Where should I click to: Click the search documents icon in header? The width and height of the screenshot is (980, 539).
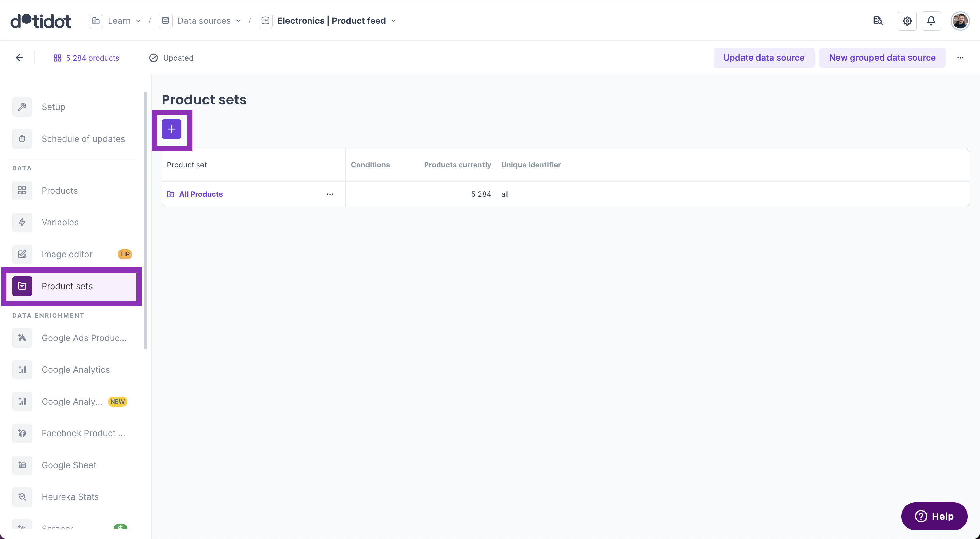tap(878, 21)
